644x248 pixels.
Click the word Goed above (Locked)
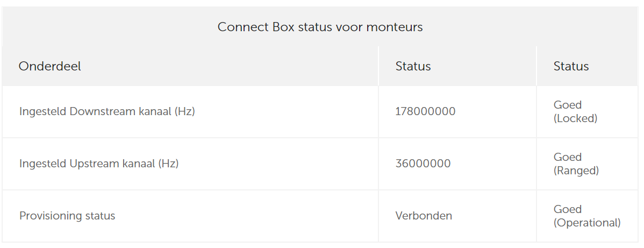coord(568,105)
